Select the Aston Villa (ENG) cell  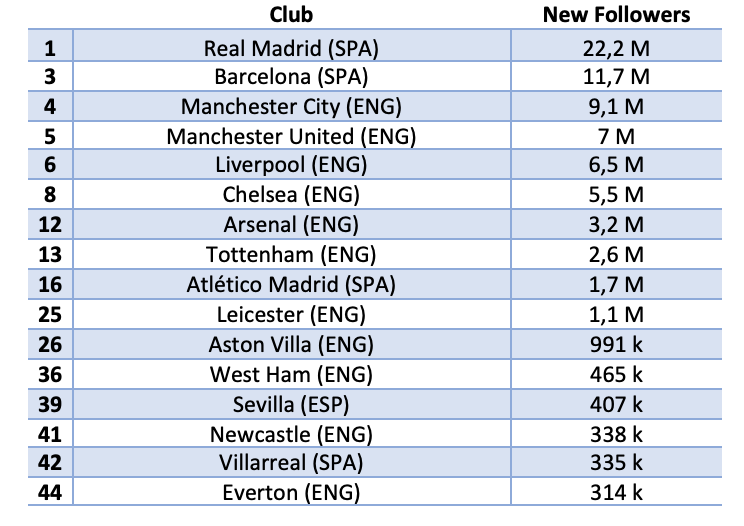click(x=291, y=344)
